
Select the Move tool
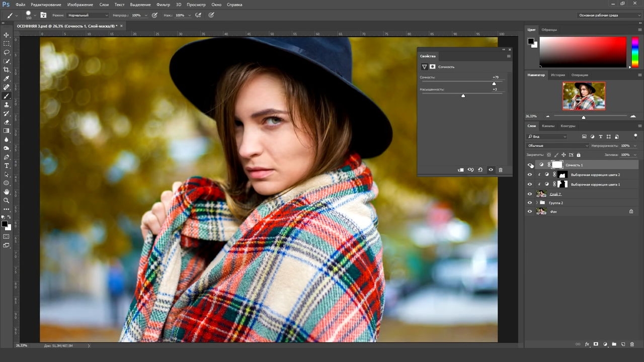tap(7, 35)
